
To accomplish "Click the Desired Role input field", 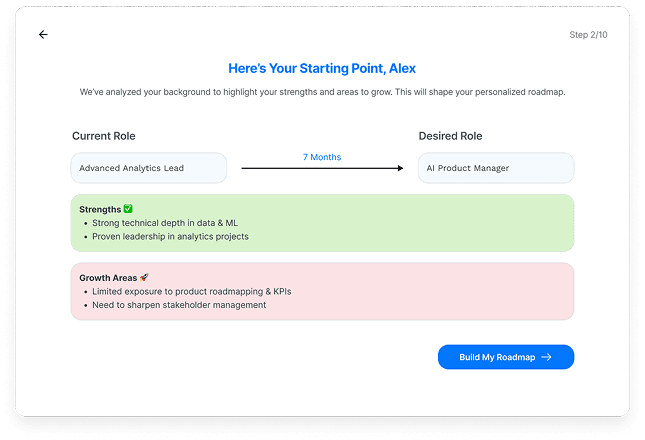I will [x=495, y=168].
